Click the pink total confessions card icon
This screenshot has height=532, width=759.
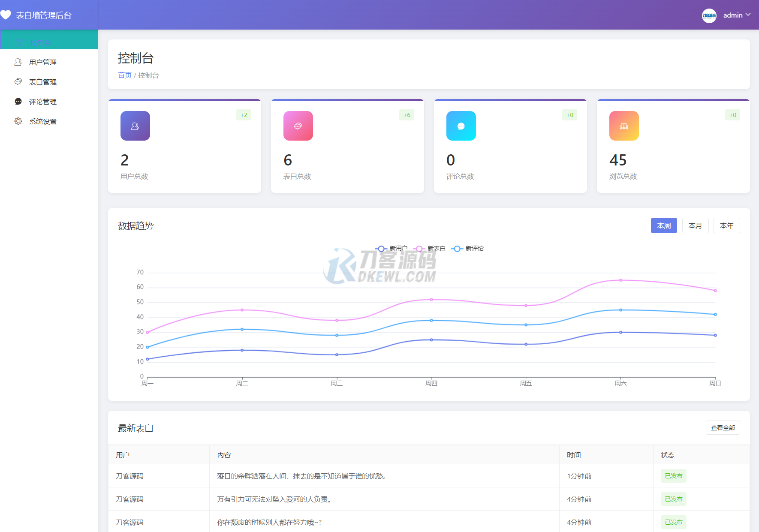pyautogui.click(x=298, y=126)
